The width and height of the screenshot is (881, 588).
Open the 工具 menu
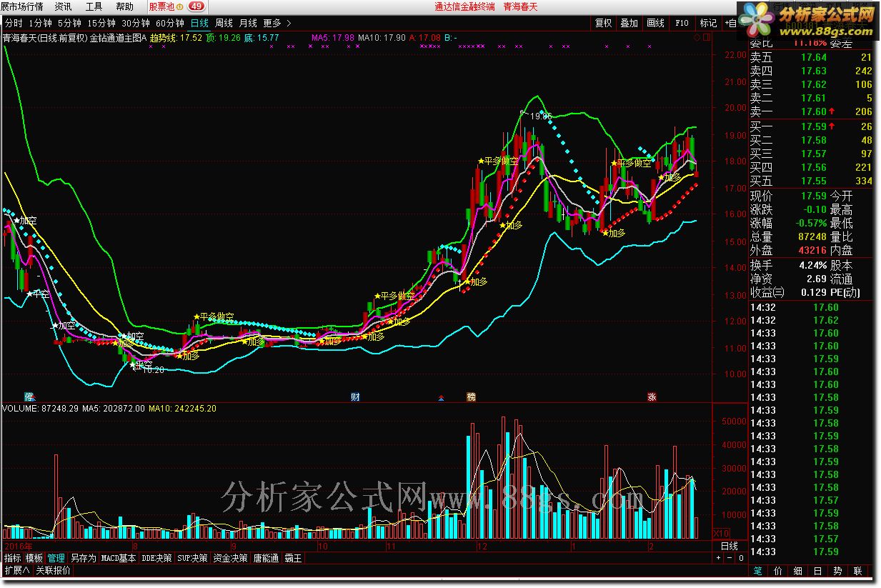coord(94,6)
